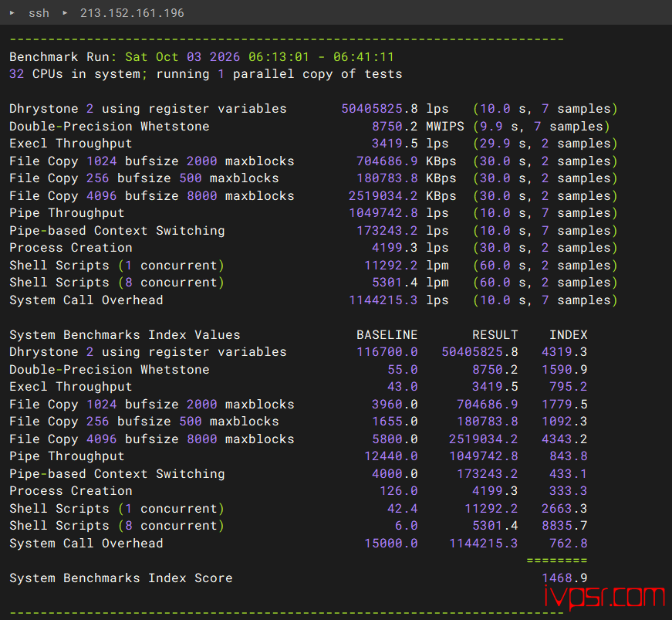672x620 pixels.
Task: Click the Shell Scripts baseline value 42.4
Action: pos(403,509)
